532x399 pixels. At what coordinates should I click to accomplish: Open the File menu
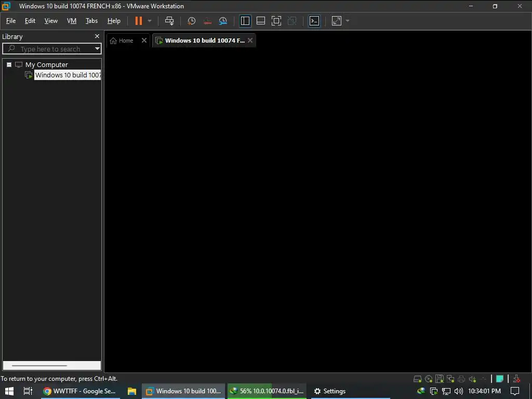11,21
